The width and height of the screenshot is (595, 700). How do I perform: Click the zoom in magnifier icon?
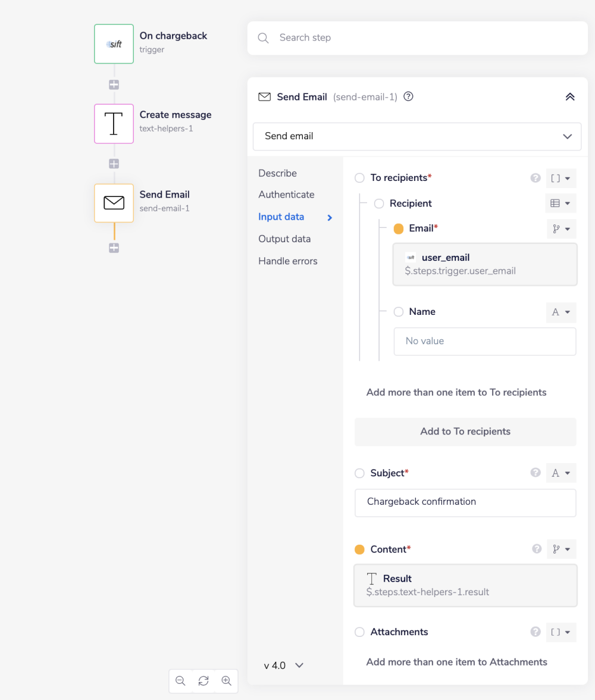pos(226,681)
